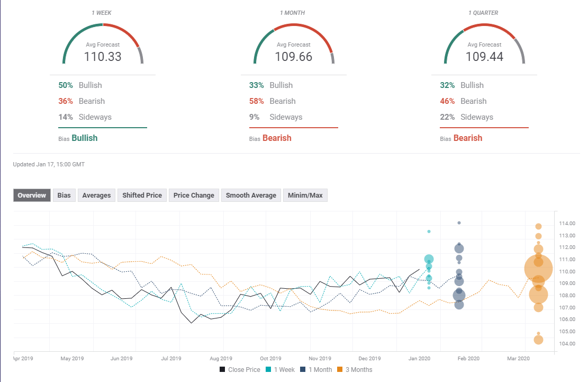The width and height of the screenshot is (588, 382).
Task: Click the topmost dark blue 1 Month dot
Action: point(459,223)
